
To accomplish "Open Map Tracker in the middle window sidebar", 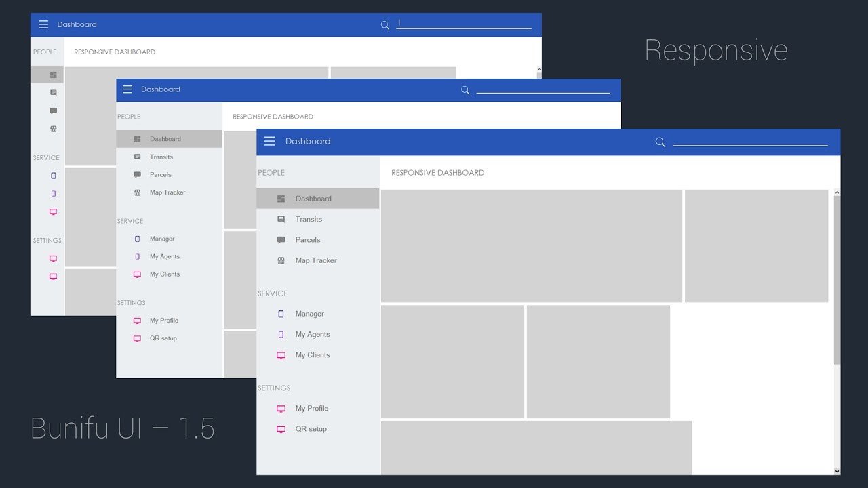I will 169,192.
